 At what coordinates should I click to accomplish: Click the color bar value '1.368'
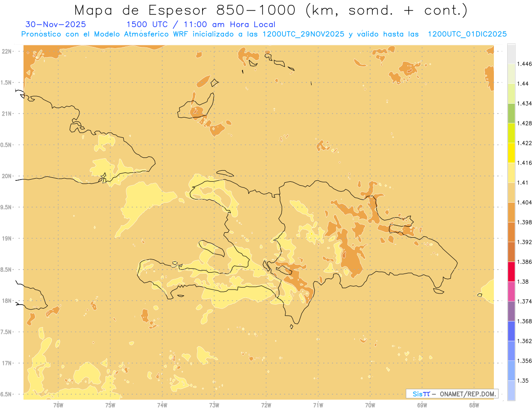click(524, 321)
